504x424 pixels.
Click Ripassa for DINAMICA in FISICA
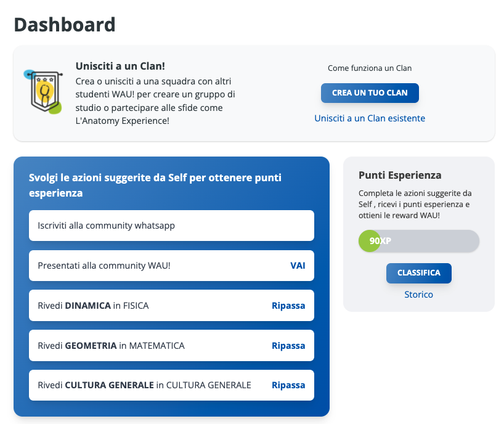(x=288, y=306)
